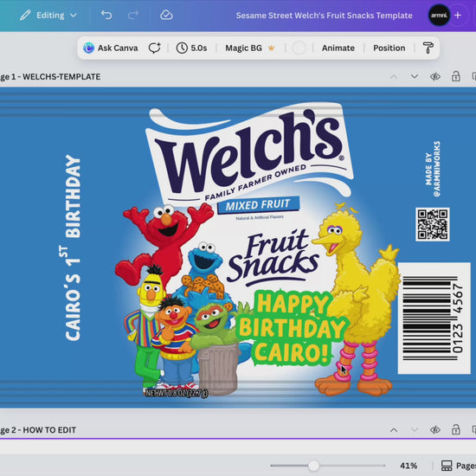The width and height of the screenshot is (476, 476).
Task: Change the 5.0s page duration
Action: (x=191, y=48)
